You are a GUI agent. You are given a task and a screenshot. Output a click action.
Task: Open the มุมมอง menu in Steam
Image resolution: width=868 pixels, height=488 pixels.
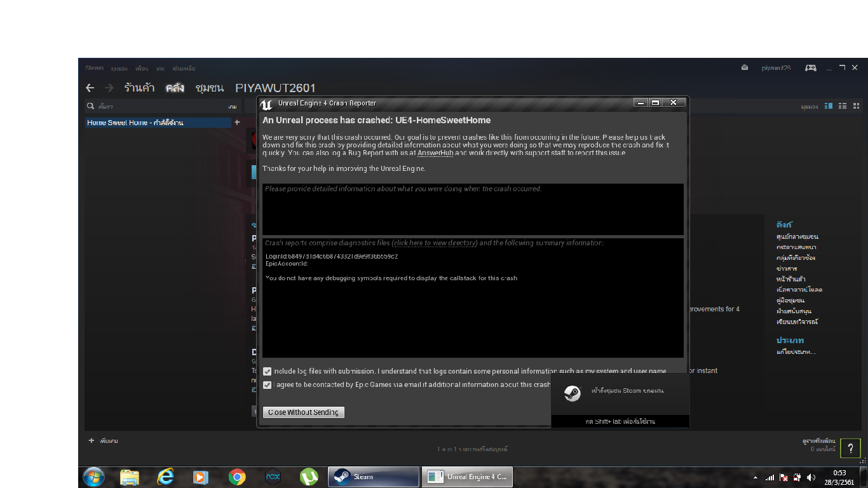(119, 68)
